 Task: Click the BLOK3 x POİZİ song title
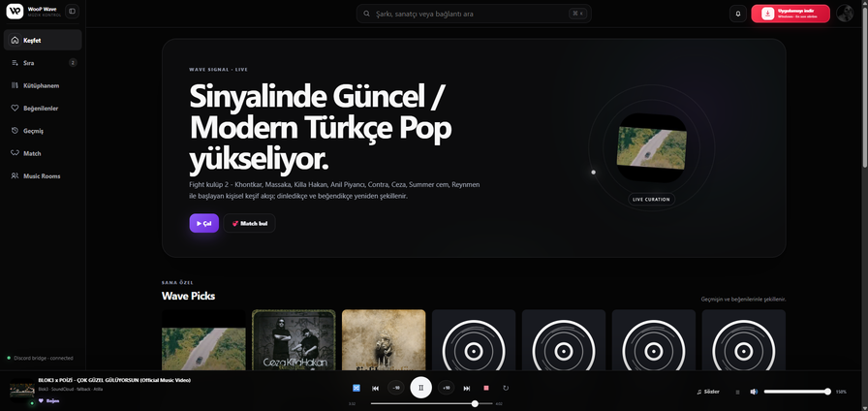(x=114, y=380)
